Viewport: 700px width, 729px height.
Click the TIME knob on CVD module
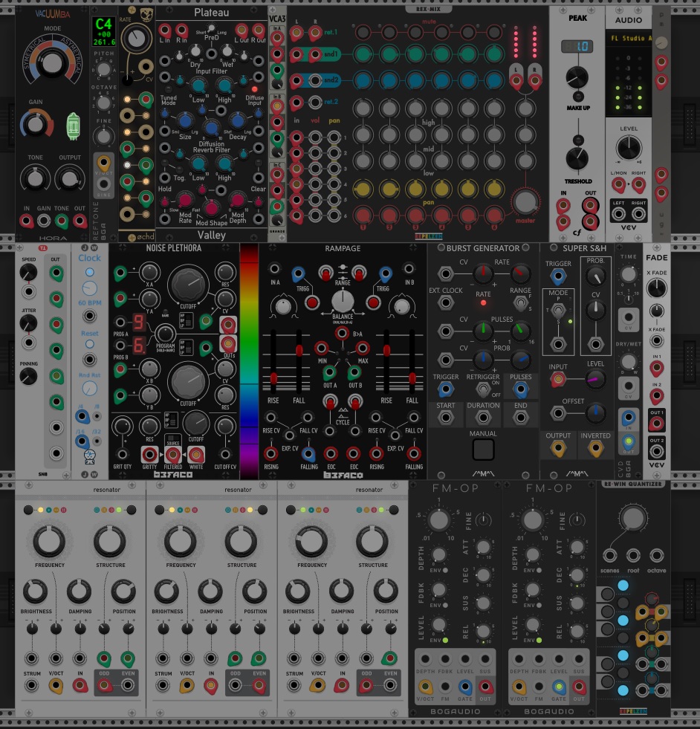coord(629,274)
